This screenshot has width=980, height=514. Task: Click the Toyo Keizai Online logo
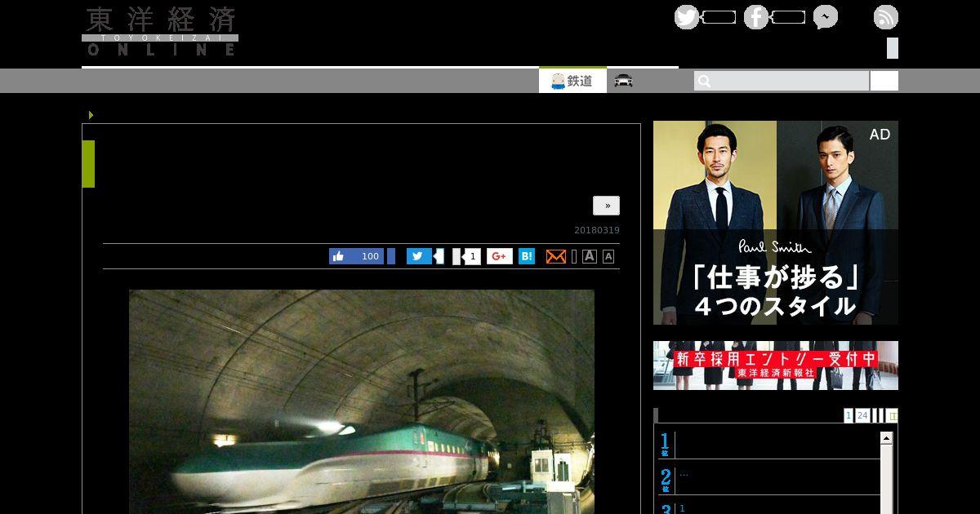[x=160, y=32]
